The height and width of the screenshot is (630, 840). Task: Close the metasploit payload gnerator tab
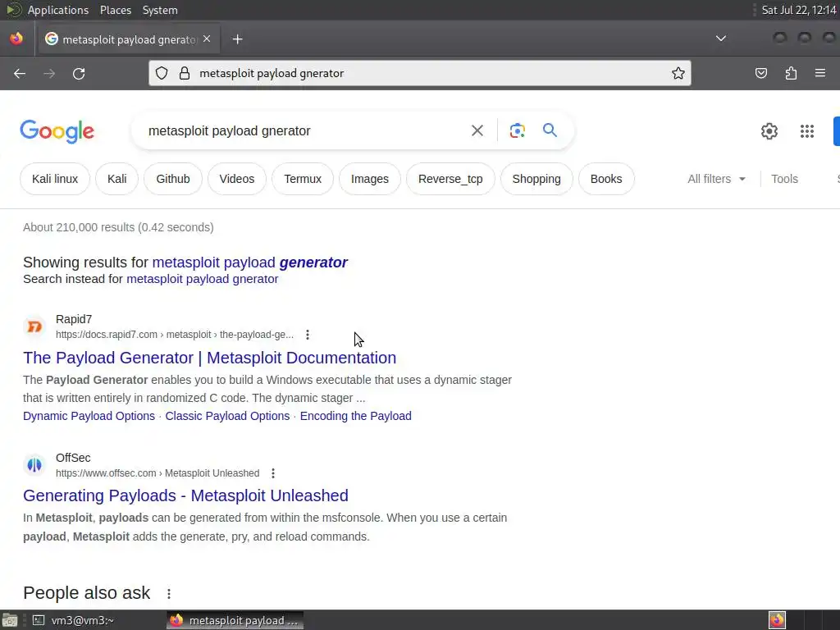pos(207,39)
